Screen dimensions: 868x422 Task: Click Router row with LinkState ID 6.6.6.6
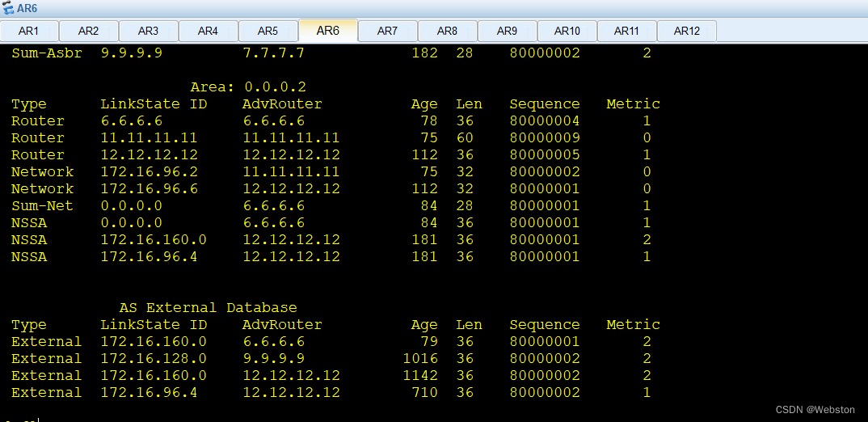[331, 120]
